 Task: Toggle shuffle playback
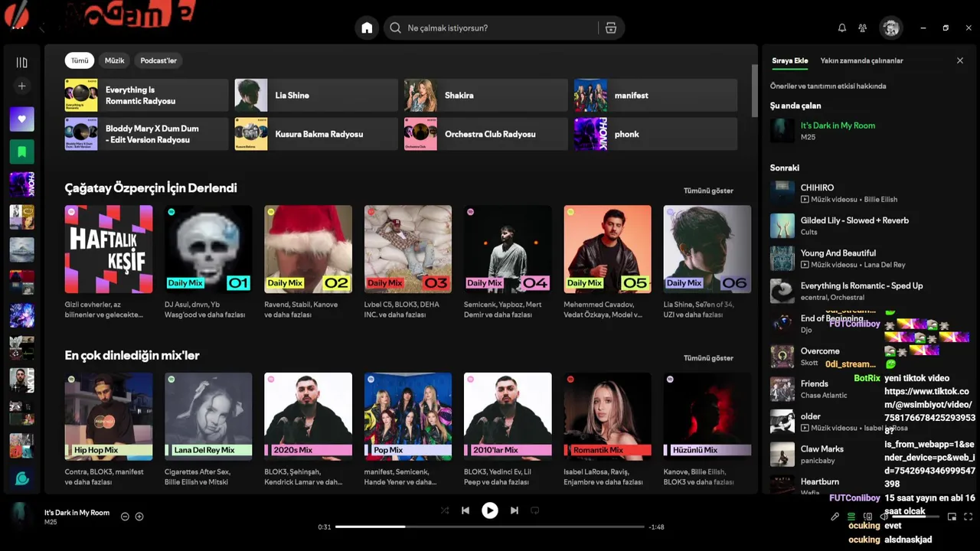pyautogui.click(x=445, y=510)
